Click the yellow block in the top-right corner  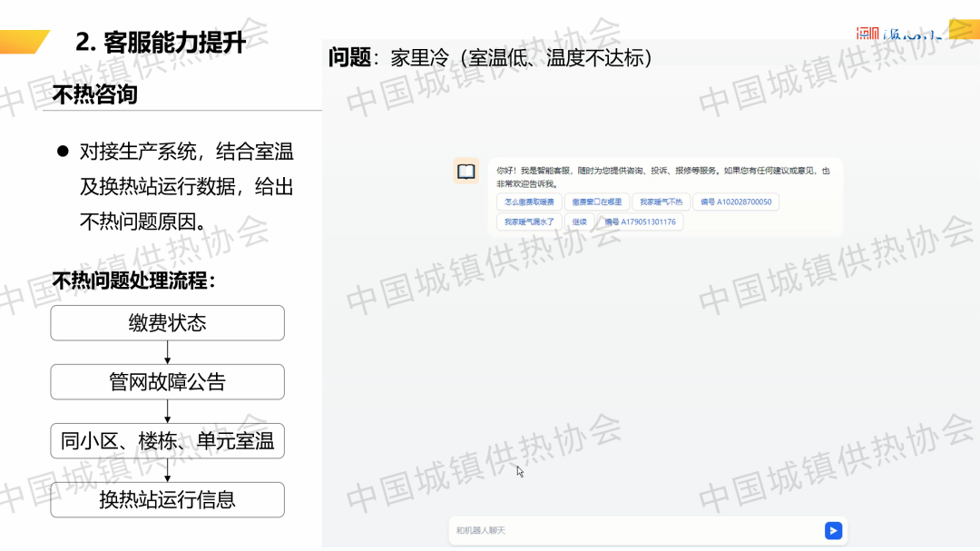pos(963,29)
